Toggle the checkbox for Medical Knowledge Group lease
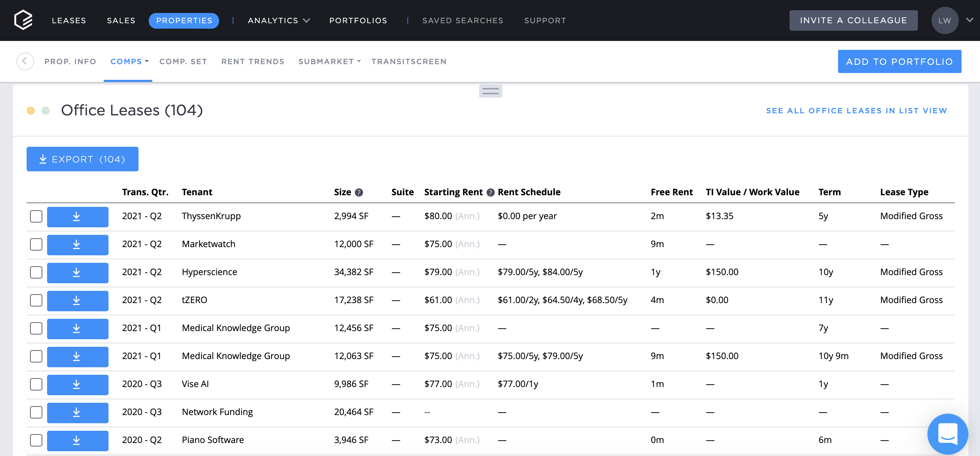The width and height of the screenshot is (980, 456). point(35,328)
